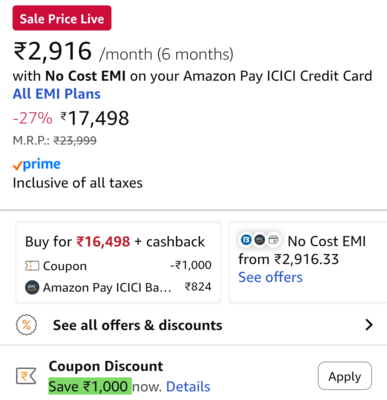Open the Buy for ₹16,498 cashback card
Image resolution: width=387 pixels, height=400 pixels.
118,263
